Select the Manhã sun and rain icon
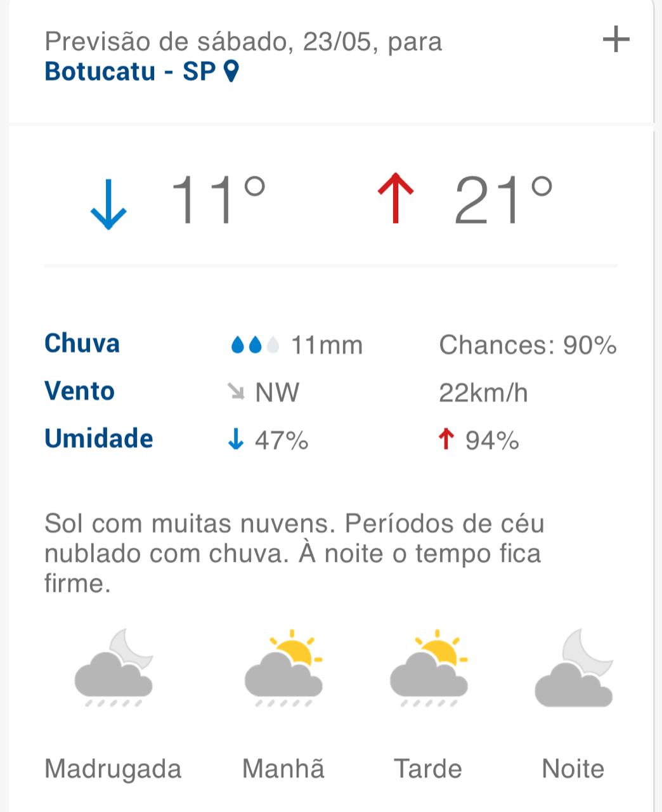Image resolution: width=662 pixels, height=812 pixels. tap(284, 668)
